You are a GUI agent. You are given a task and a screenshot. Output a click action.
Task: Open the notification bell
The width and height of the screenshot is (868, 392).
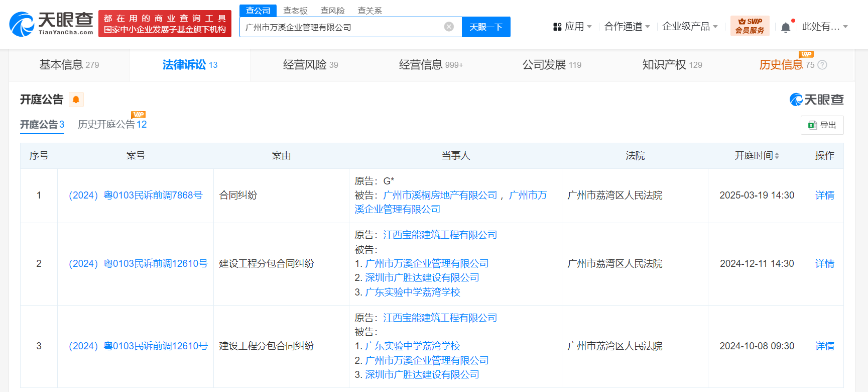786,27
